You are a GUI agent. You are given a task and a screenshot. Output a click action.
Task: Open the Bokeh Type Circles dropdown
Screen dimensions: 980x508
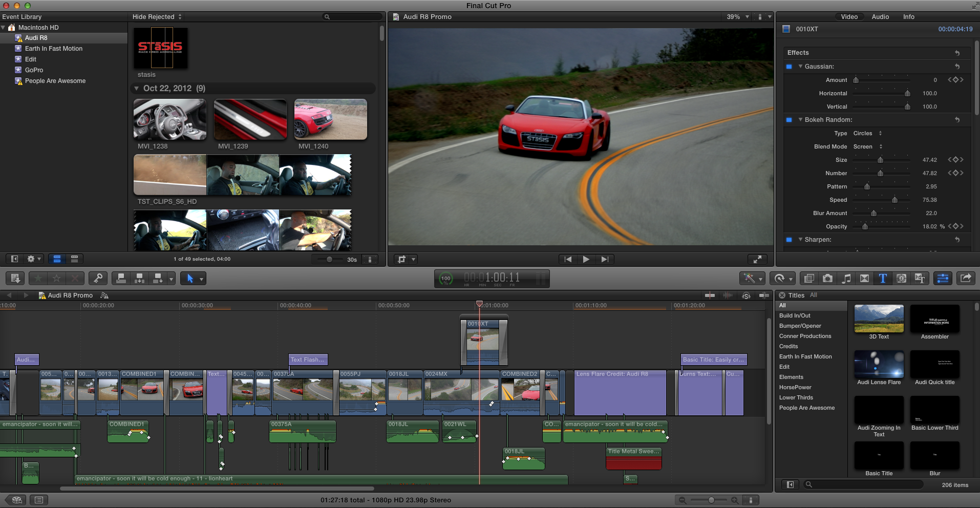[x=868, y=133]
